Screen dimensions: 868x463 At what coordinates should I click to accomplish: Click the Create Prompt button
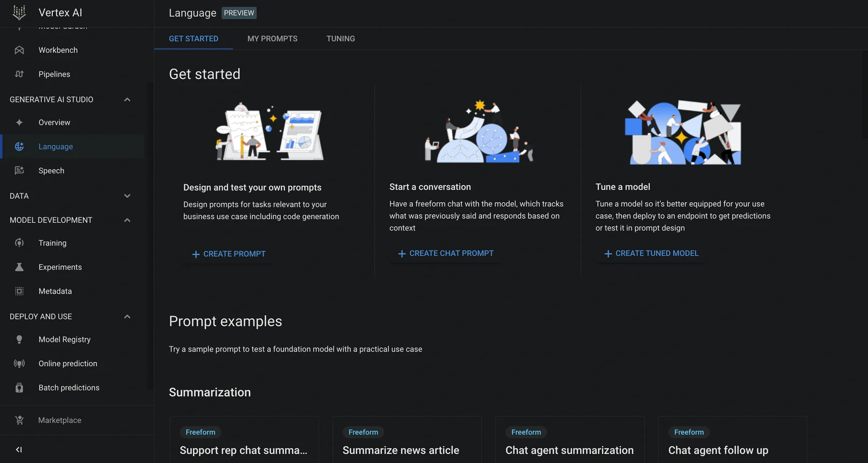tap(229, 254)
